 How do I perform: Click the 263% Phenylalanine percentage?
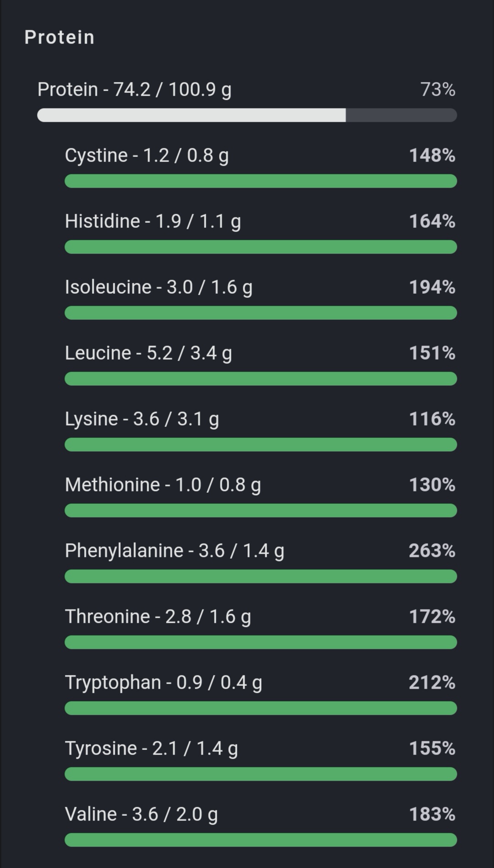coord(432,550)
